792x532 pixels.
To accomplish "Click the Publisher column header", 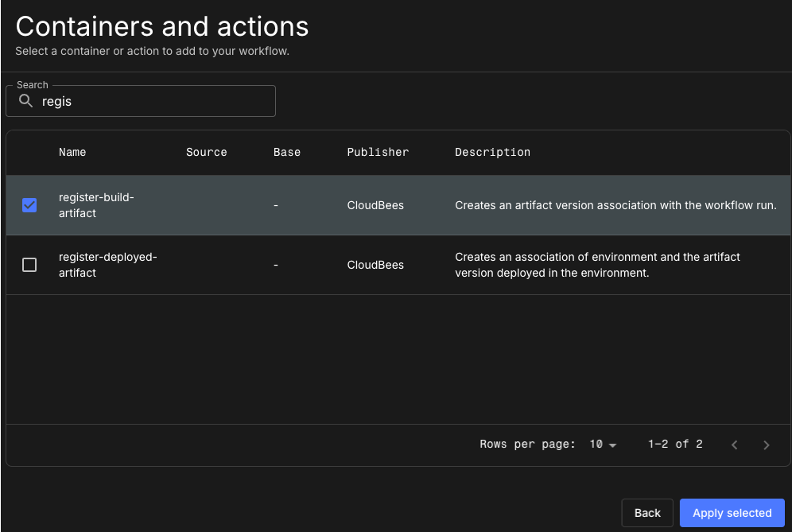I will 378,152.
